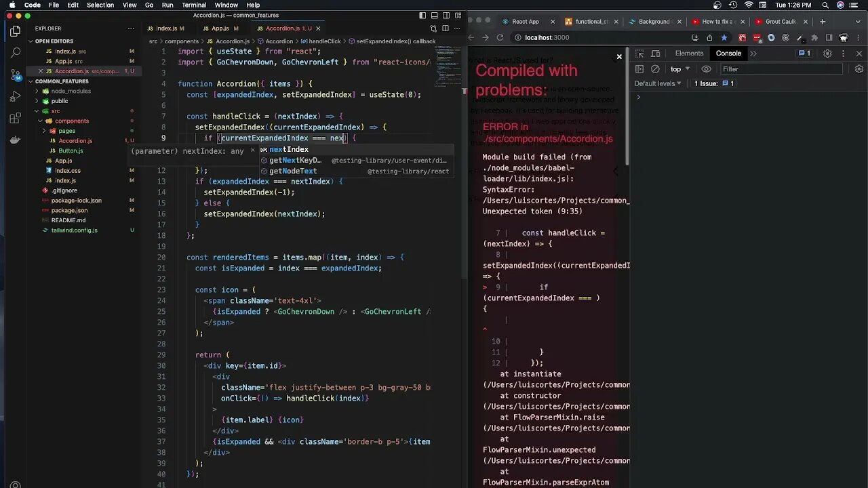
Task: Open a new Chrome tab
Action: (823, 22)
